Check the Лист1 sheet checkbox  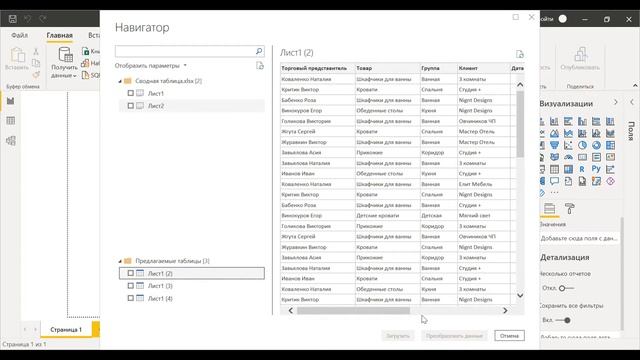131,93
